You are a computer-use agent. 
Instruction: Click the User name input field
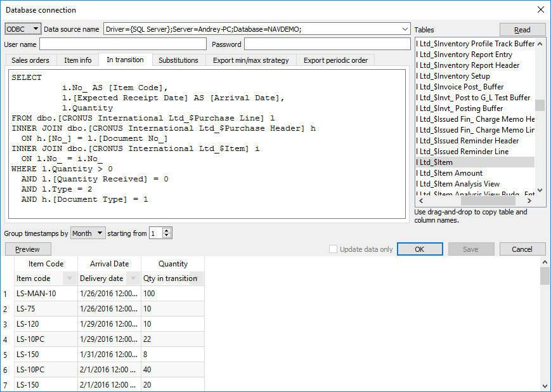tap(123, 44)
